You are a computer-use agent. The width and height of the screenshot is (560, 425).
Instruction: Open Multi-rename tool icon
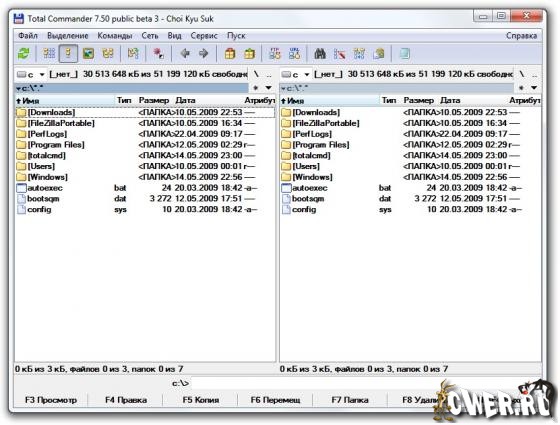339,54
